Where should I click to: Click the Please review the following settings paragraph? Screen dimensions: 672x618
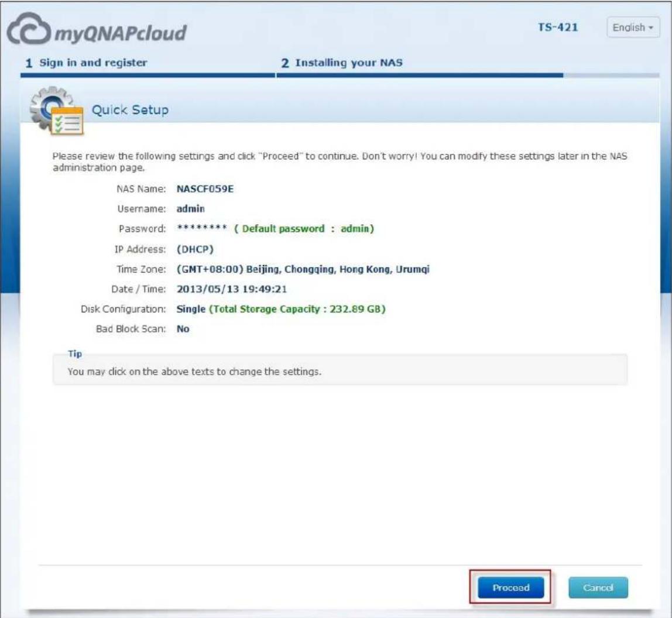tap(340, 162)
